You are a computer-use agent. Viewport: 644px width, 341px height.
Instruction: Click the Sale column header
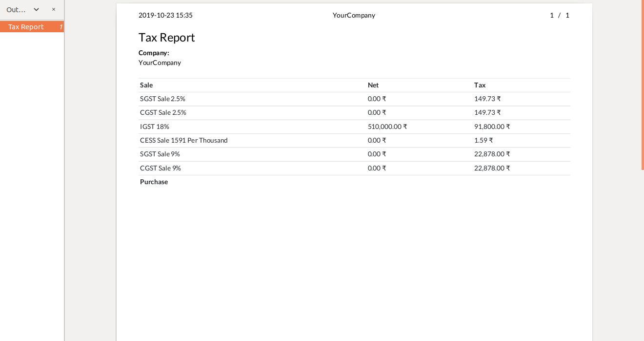point(146,85)
